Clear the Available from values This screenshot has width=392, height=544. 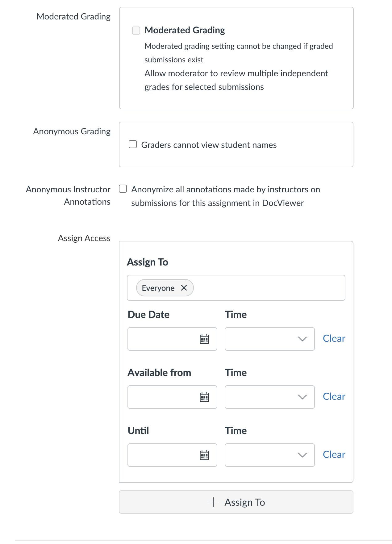[334, 396]
